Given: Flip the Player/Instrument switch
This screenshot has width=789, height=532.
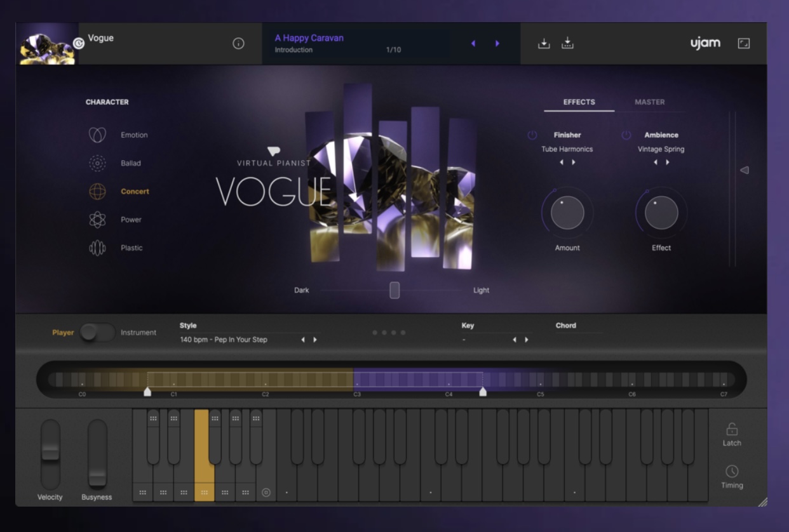Looking at the screenshot, I should [x=97, y=333].
